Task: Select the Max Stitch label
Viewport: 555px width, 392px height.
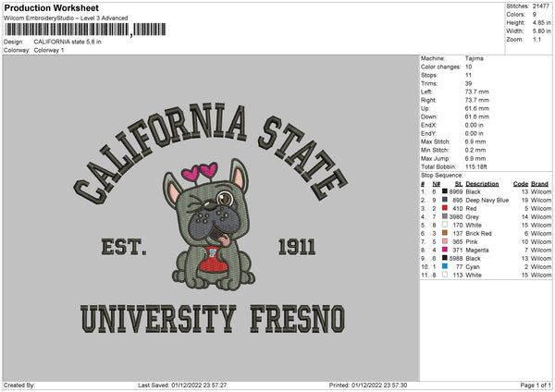Action: (x=436, y=141)
